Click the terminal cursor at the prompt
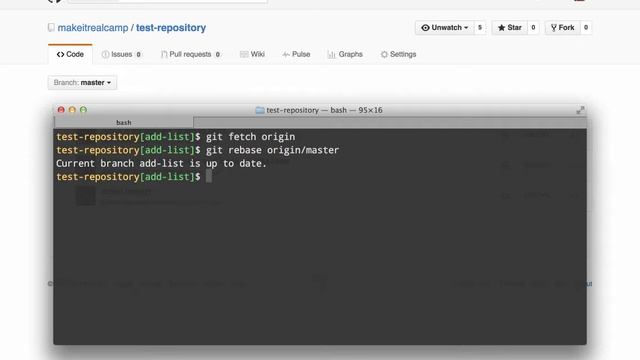Image resolution: width=640 pixels, height=360 pixels. [209, 176]
